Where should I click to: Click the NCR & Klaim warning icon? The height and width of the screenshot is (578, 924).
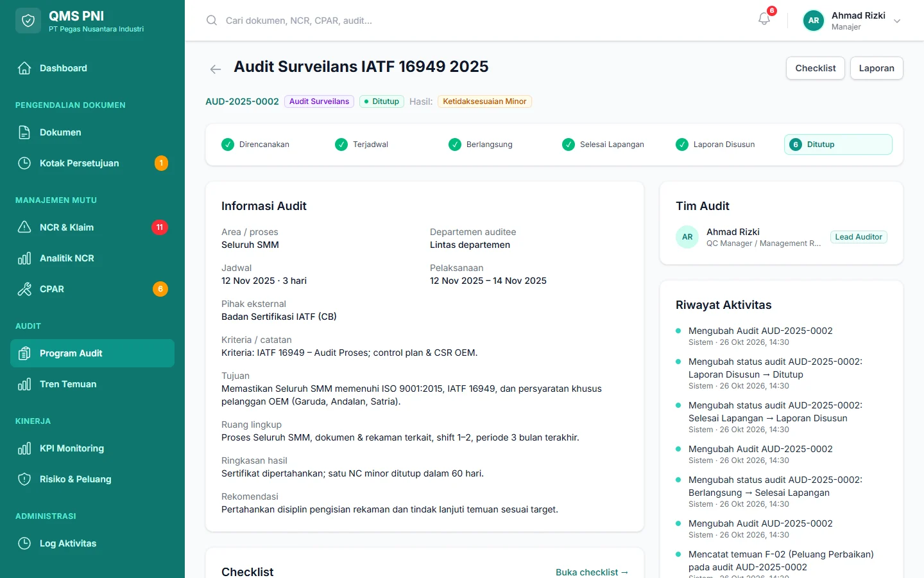24,227
